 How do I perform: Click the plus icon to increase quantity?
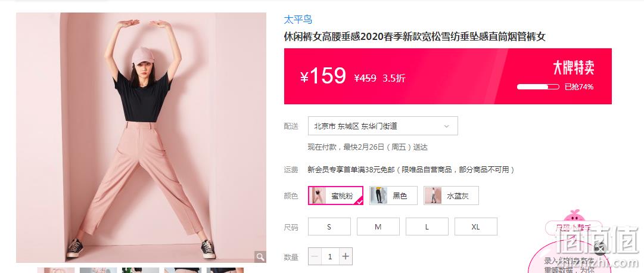click(346, 256)
